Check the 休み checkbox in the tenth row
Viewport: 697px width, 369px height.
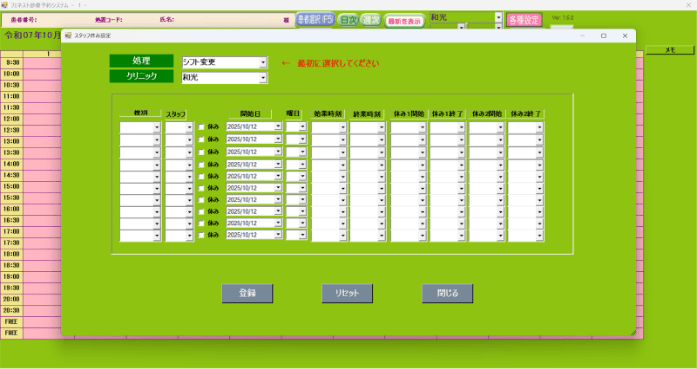pos(201,235)
